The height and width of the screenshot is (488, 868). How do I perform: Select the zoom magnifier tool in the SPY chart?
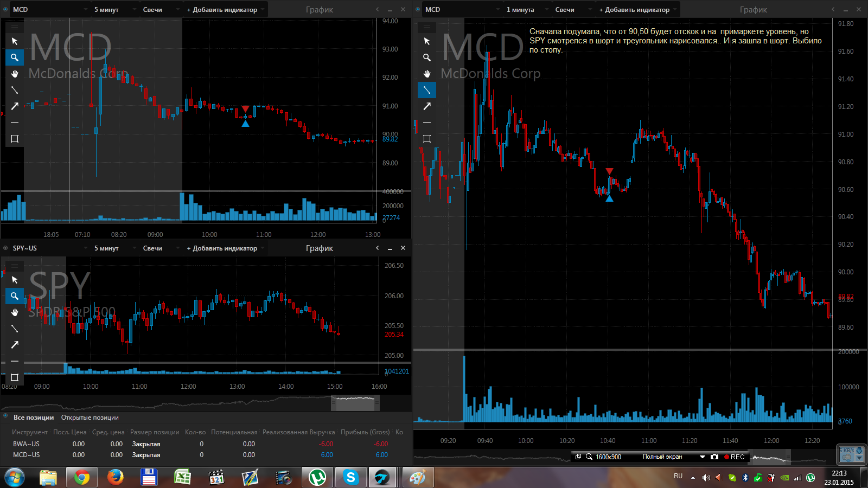15,296
